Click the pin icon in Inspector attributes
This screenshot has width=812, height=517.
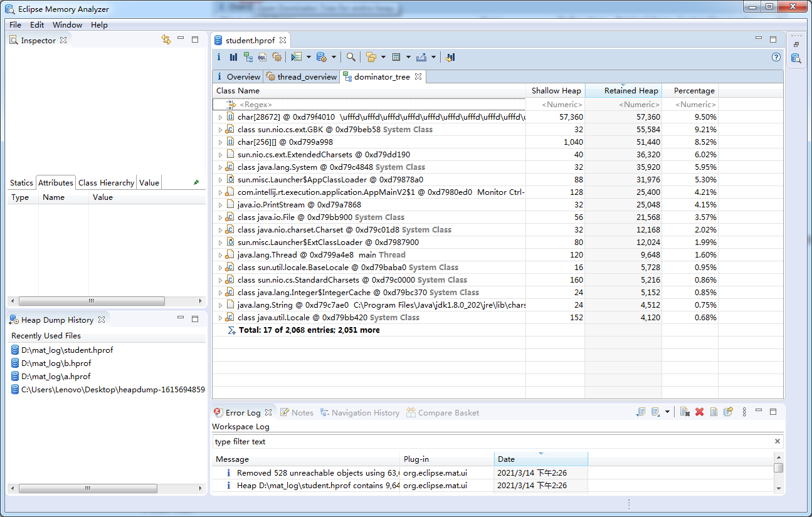tap(196, 183)
